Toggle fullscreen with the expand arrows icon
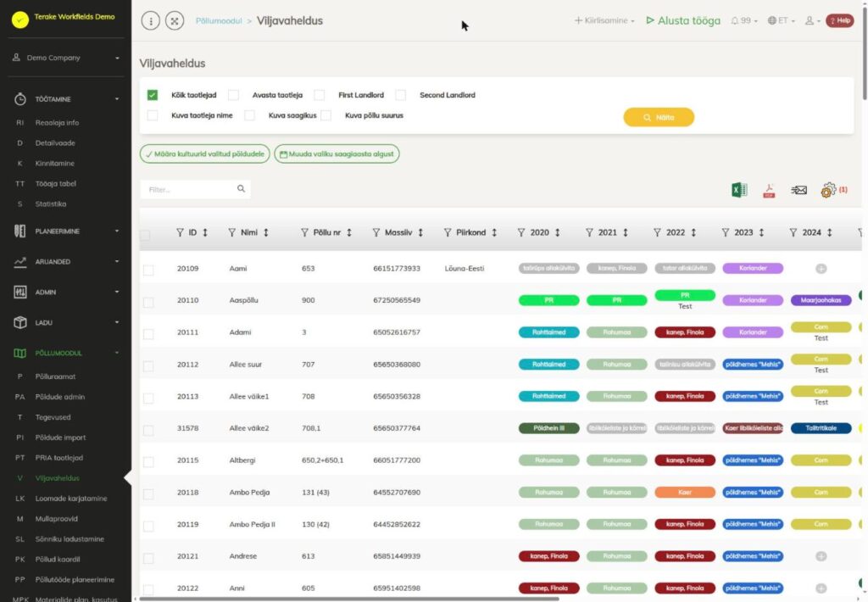The width and height of the screenshot is (868, 602). tap(175, 21)
